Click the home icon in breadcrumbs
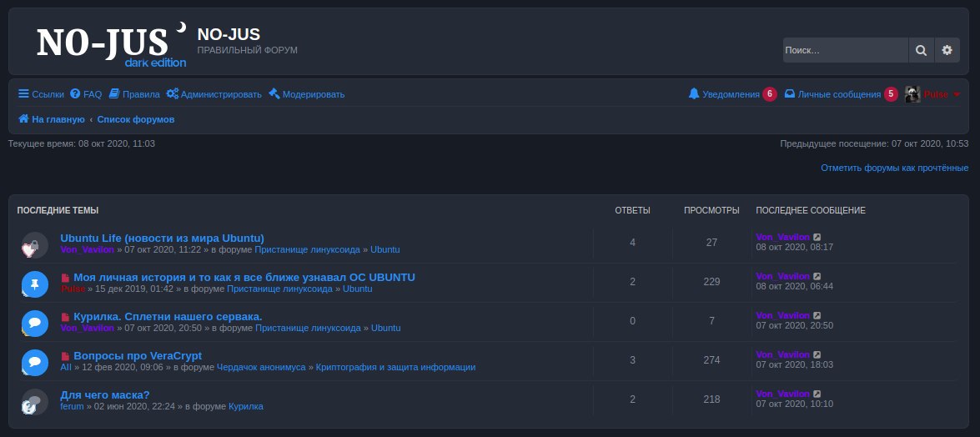Image resolution: width=980 pixels, height=437 pixels. click(24, 119)
